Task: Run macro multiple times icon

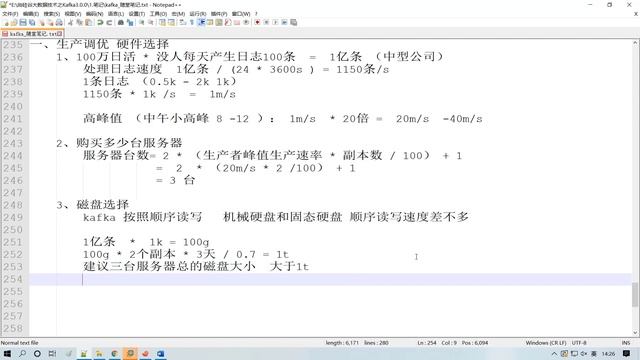Action: (284, 22)
